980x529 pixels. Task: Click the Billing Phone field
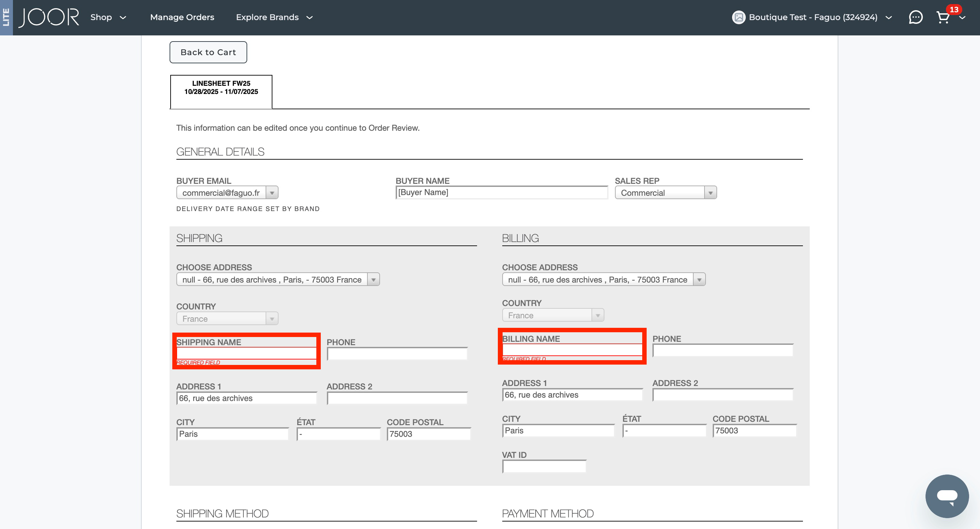pyautogui.click(x=723, y=350)
